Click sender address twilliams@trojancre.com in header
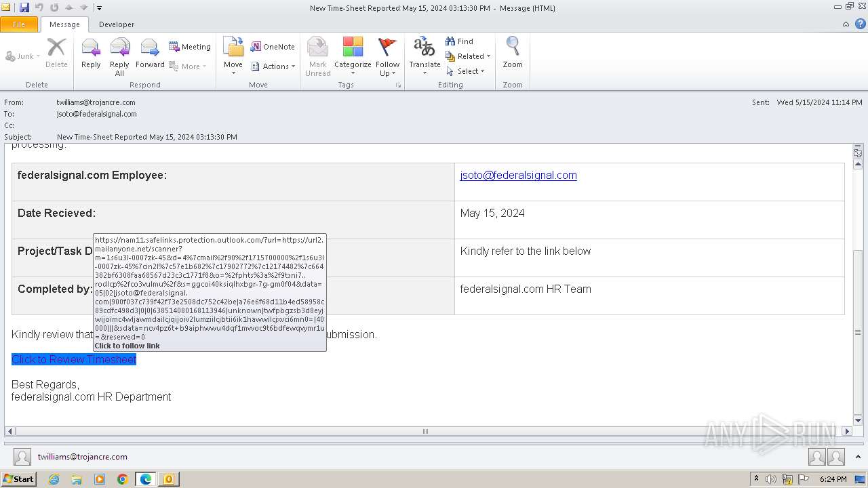This screenshot has width=868, height=488. coord(96,102)
